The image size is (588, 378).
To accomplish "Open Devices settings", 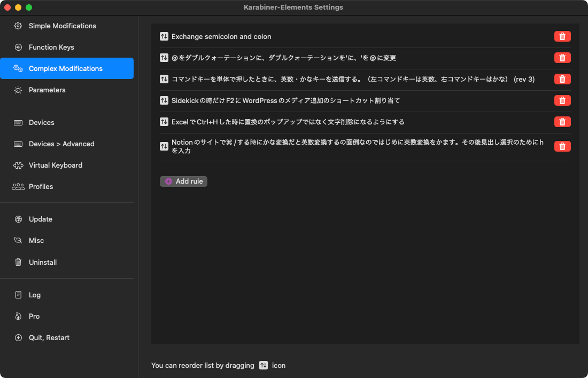I will (x=67, y=122).
